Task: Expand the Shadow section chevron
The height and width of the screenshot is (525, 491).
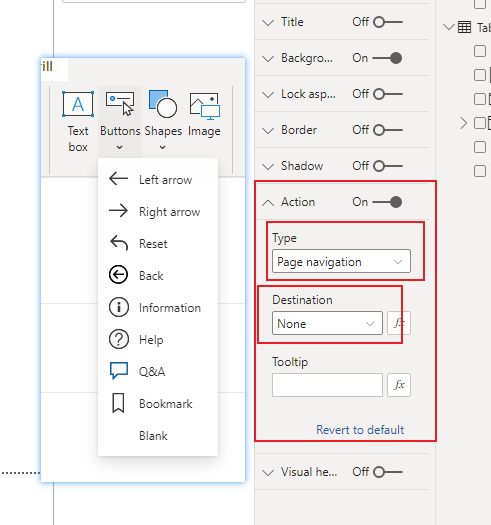Action: point(268,167)
